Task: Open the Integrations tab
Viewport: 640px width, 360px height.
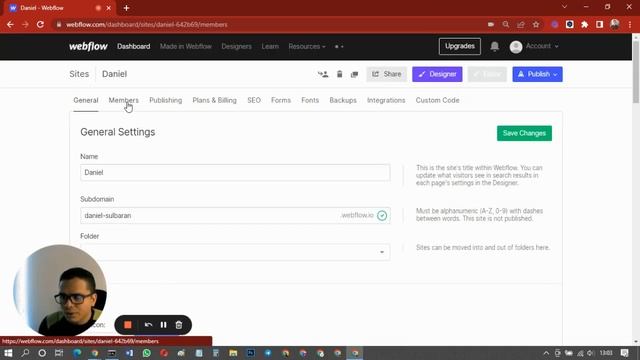Action: [386, 100]
